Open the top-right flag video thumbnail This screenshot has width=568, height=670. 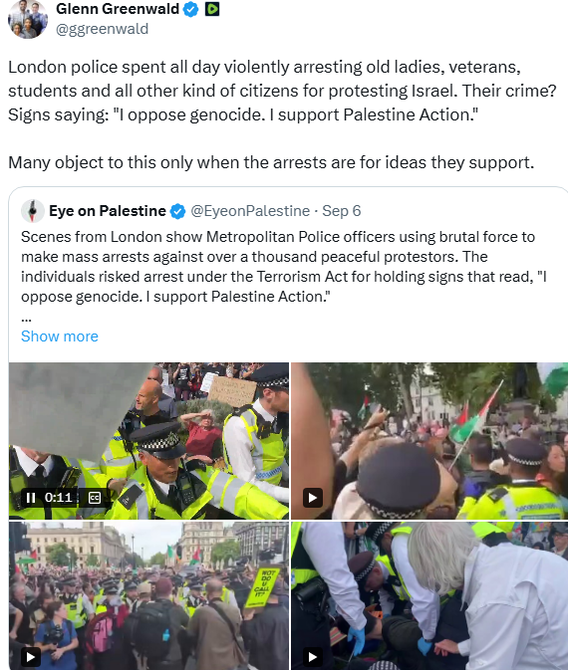[x=430, y=441]
